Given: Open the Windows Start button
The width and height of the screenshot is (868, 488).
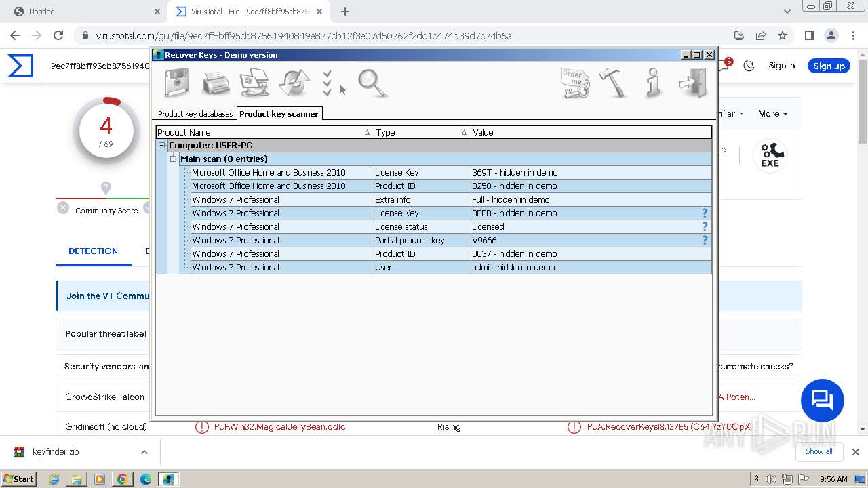Looking at the screenshot, I should click(x=19, y=479).
